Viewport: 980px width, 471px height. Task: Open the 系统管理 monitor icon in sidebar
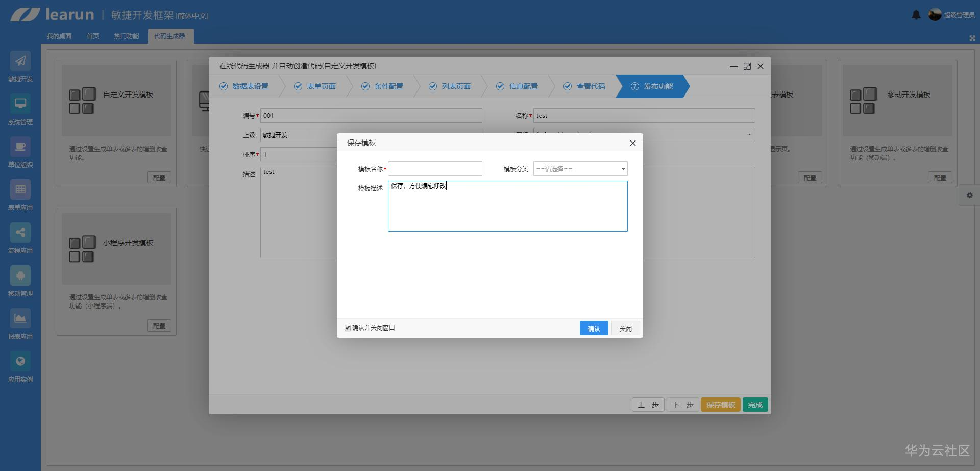(x=20, y=104)
